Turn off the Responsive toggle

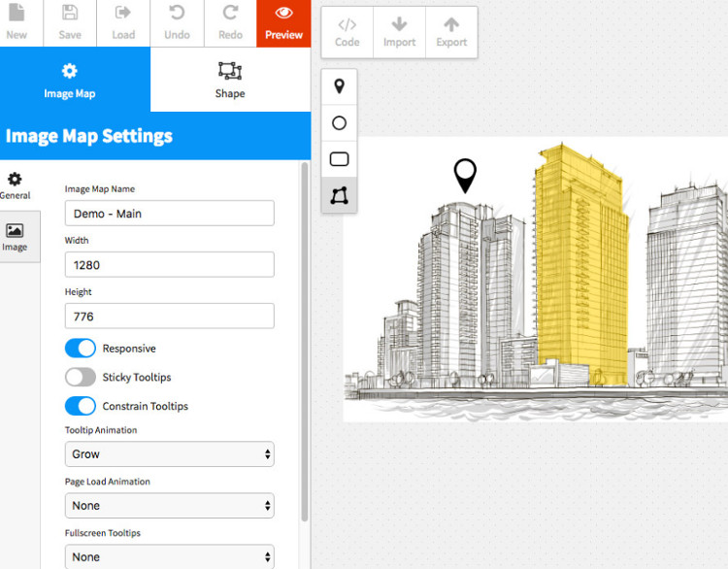coord(81,348)
